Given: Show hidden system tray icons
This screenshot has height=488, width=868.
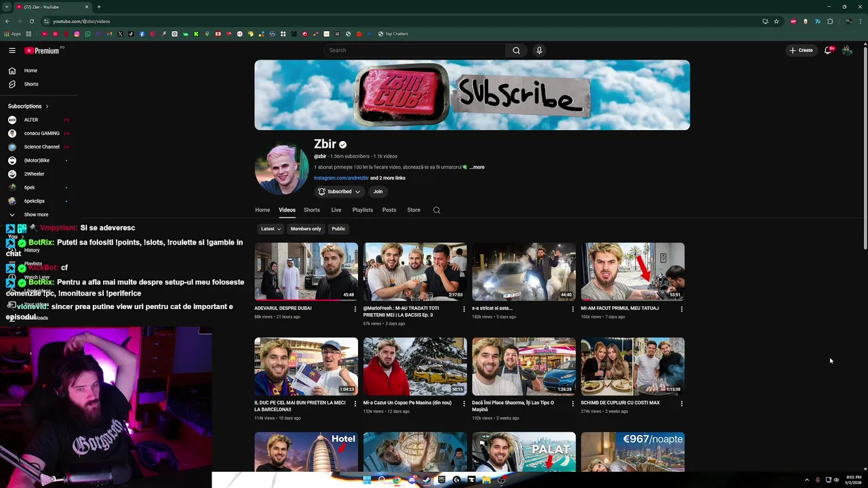Looking at the screenshot, I should (x=806, y=480).
